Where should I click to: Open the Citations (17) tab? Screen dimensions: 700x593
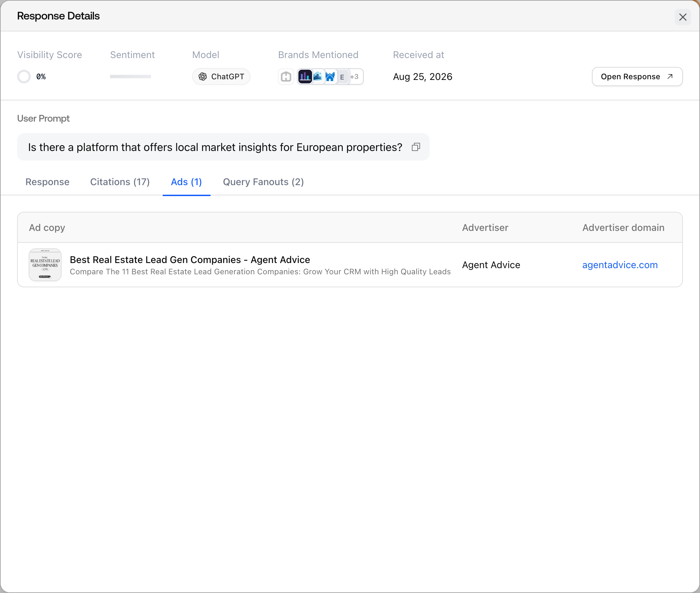[120, 182]
